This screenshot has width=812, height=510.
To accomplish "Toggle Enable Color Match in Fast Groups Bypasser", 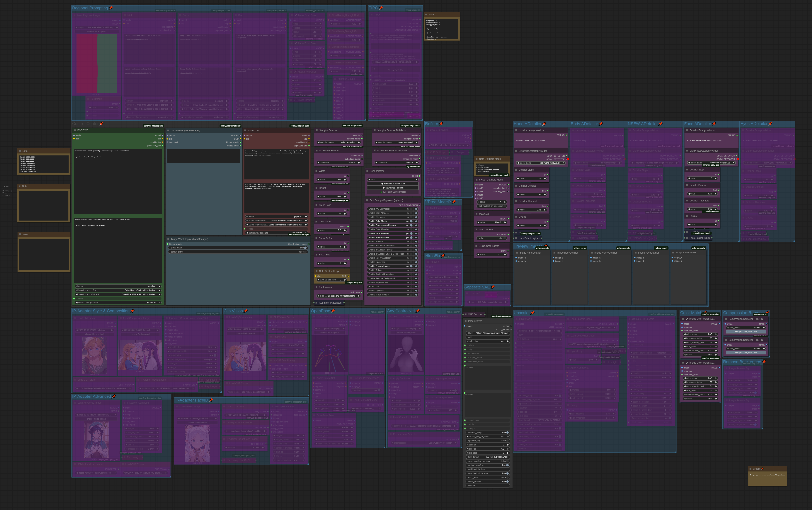I will [x=411, y=221].
